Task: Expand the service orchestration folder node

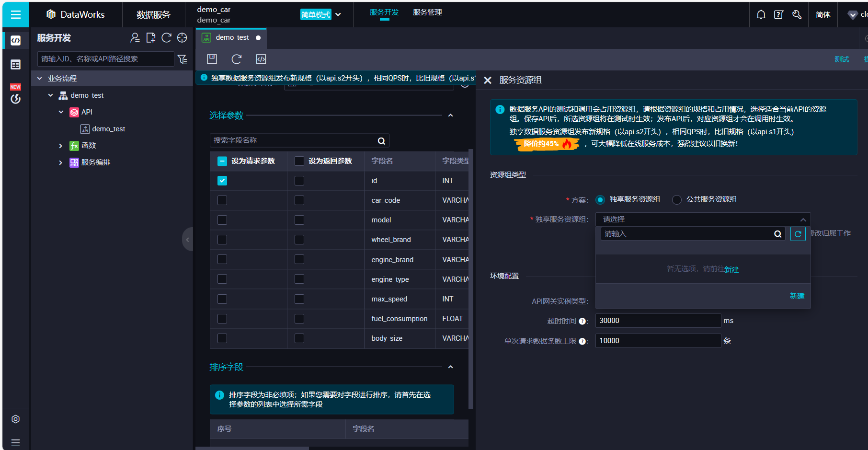Action: pyautogui.click(x=61, y=162)
